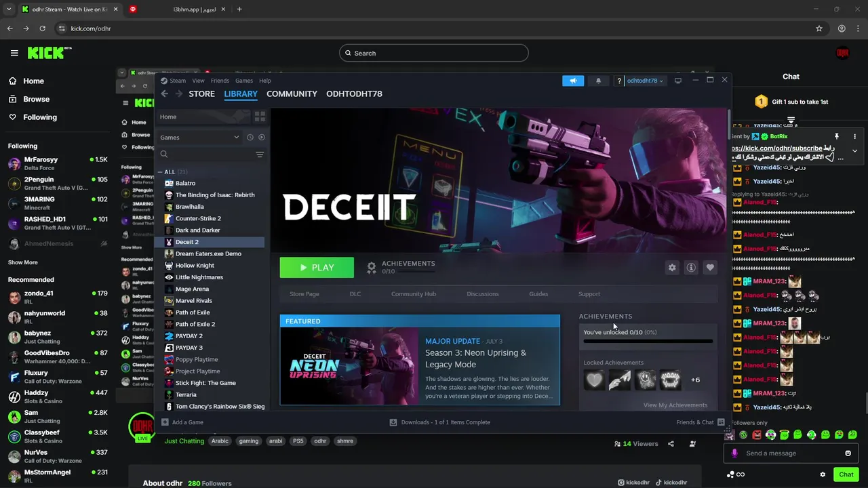The image size is (868, 488).
Task: Open the View menu in Steam
Action: [x=198, y=81]
